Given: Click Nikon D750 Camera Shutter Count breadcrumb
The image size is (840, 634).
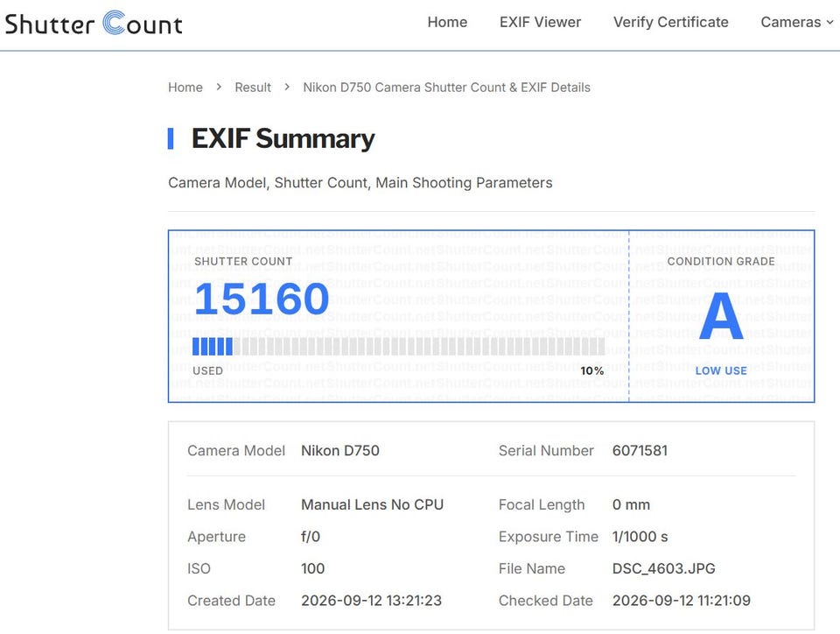Looking at the screenshot, I should (447, 88).
